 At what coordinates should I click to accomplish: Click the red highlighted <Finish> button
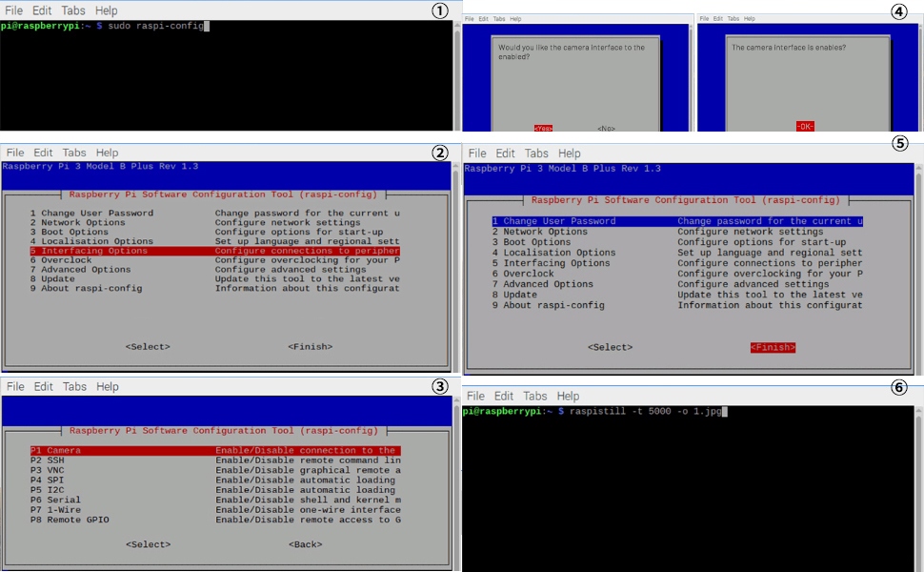(x=773, y=347)
